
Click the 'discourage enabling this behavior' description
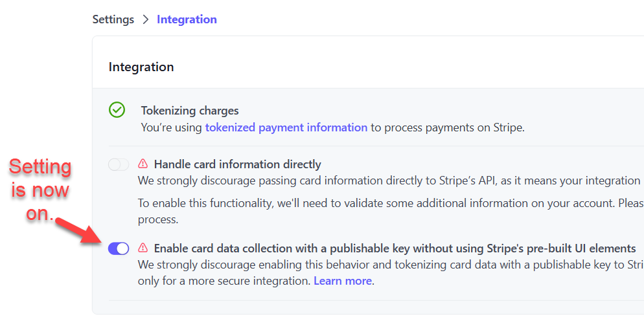click(x=389, y=265)
